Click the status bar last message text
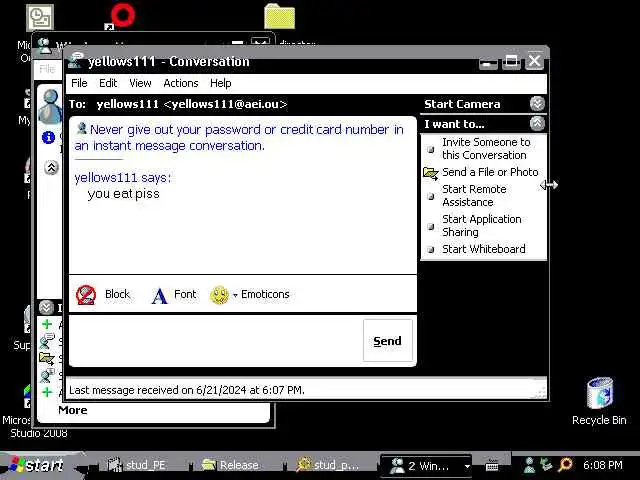This screenshot has height=480, width=640. tap(187, 390)
